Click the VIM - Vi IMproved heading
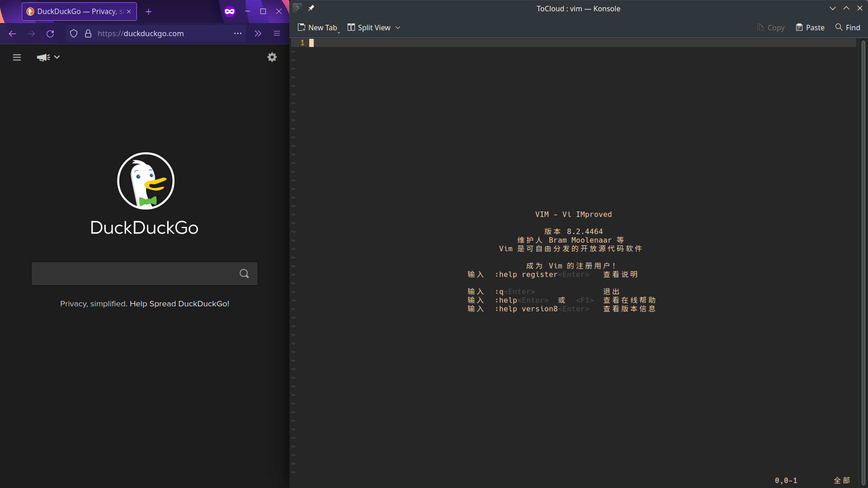 click(x=573, y=214)
